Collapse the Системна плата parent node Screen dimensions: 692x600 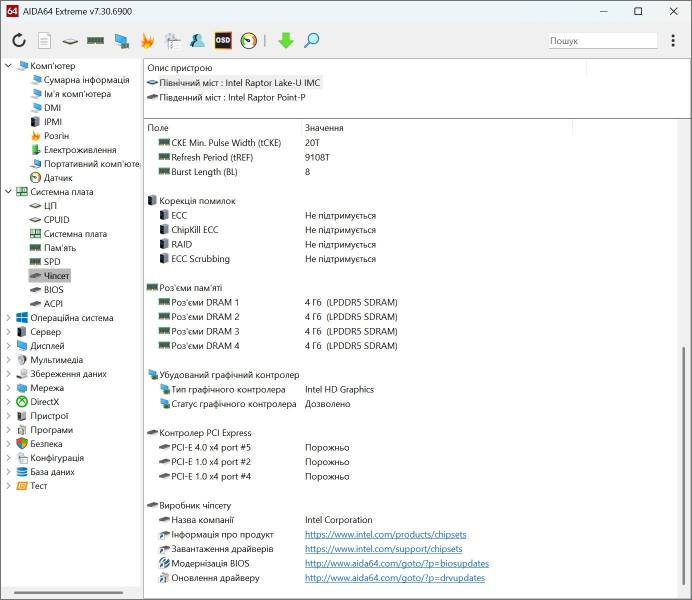coord(8,191)
